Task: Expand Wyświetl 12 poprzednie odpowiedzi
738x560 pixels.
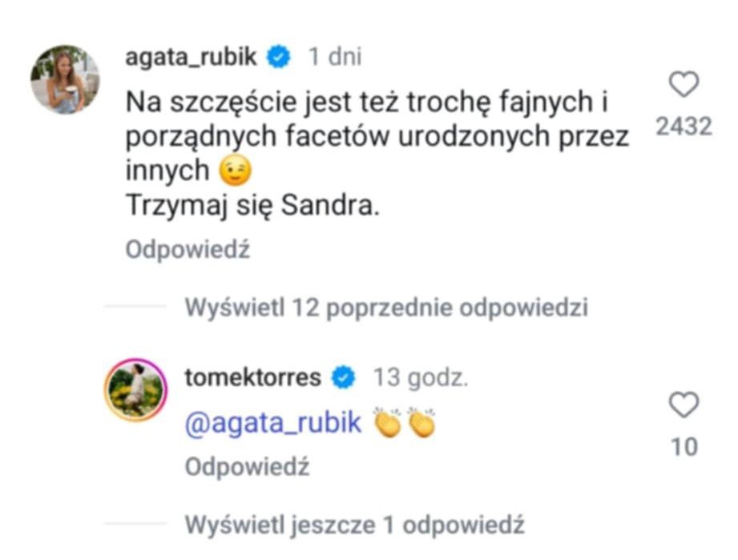Action: pos(386,308)
